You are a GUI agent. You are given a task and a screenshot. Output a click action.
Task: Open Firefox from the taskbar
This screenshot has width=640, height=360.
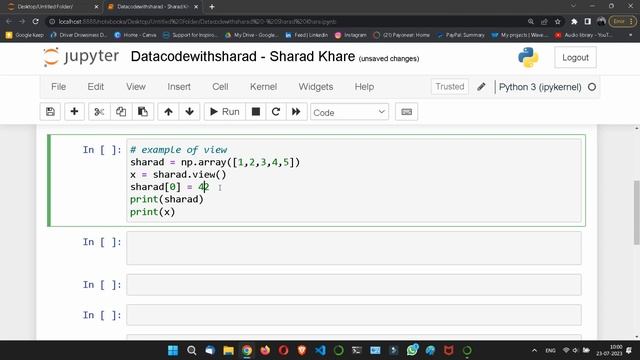coord(265,350)
